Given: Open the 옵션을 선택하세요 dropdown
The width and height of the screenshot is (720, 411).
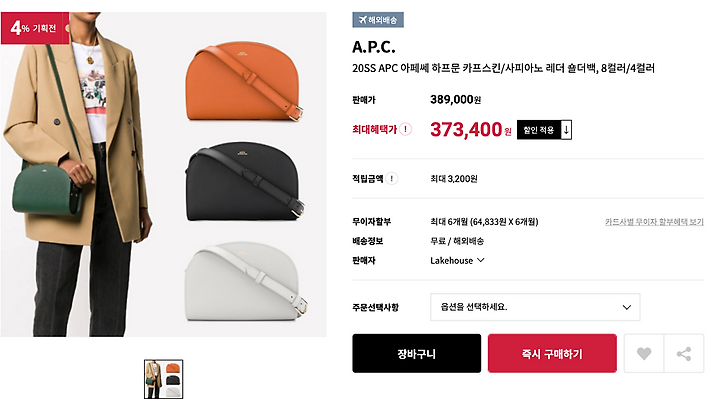Looking at the screenshot, I should (x=535, y=307).
